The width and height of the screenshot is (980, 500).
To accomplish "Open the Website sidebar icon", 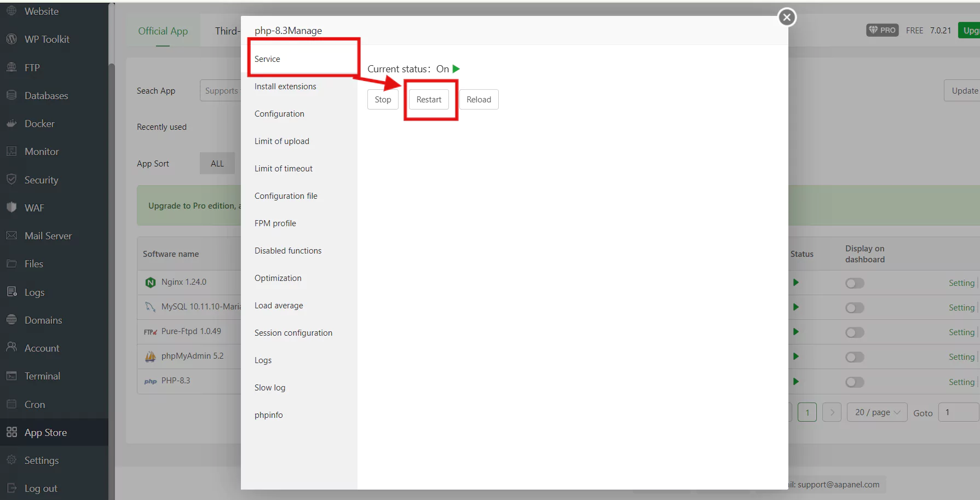I will click(11, 10).
